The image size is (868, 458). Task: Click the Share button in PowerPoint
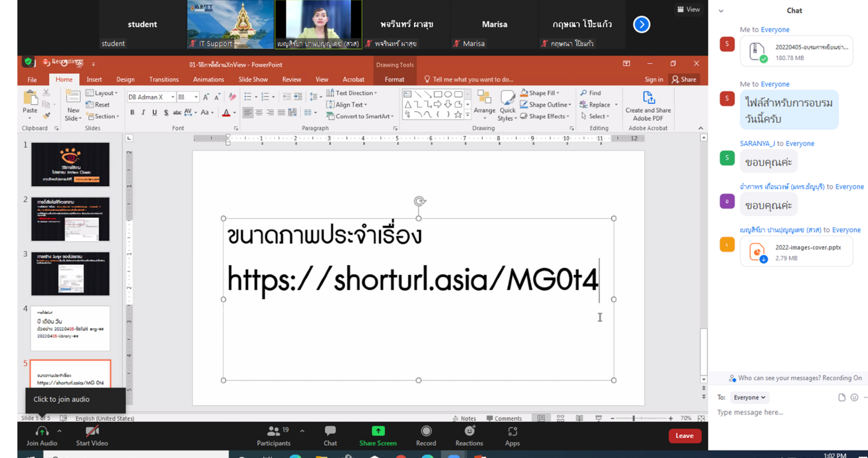coord(684,79)
